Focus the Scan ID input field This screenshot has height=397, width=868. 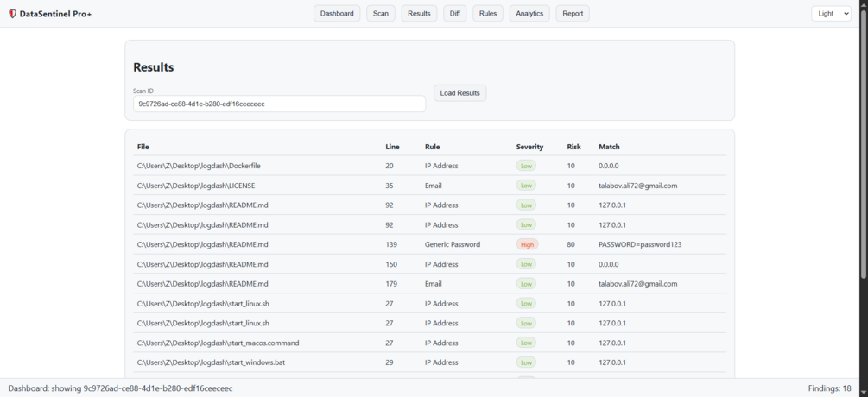point(279,104)
